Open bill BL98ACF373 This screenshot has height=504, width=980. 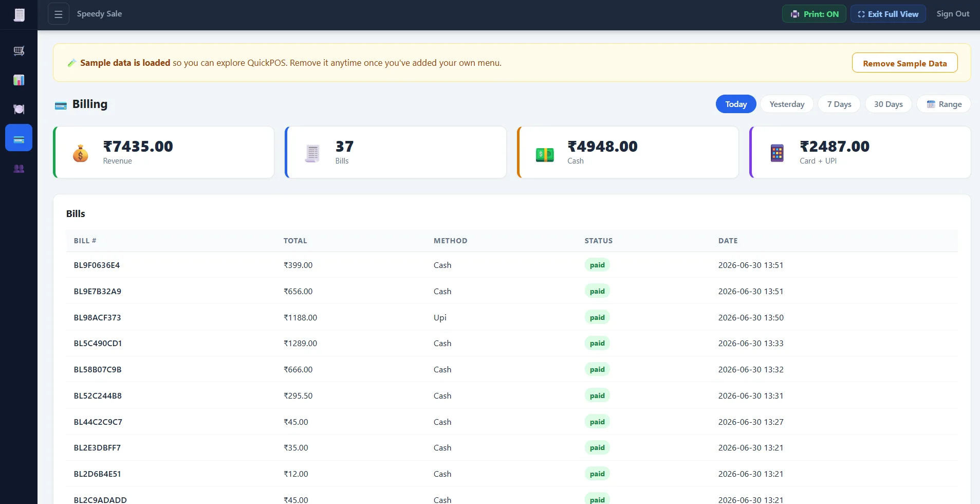coord(97,318)
